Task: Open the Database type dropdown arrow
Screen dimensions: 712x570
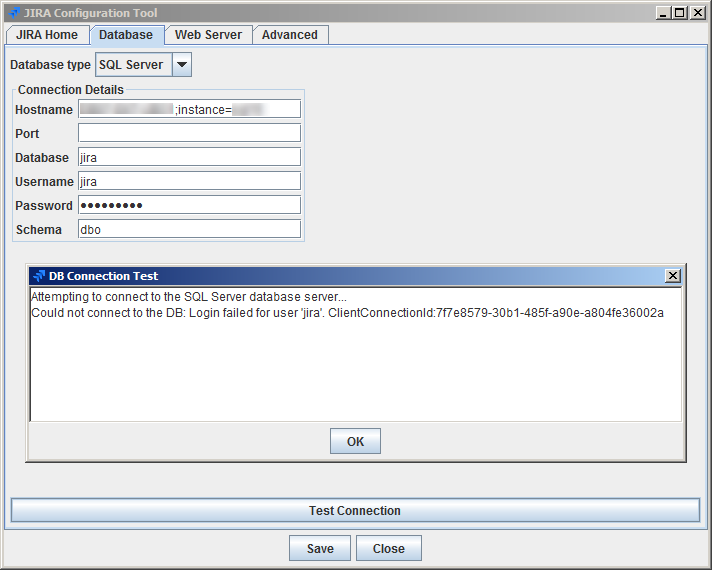Action: (x=182, y=64)
